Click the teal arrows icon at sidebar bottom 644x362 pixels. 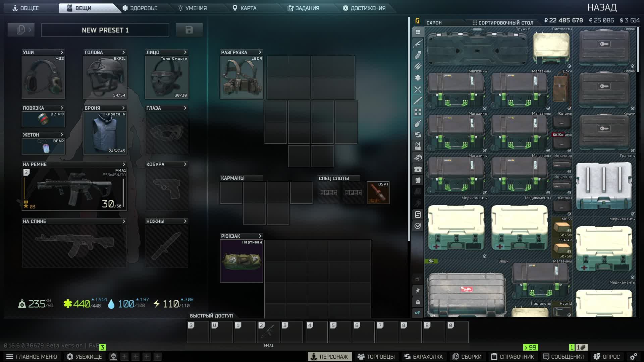point(418,313)
